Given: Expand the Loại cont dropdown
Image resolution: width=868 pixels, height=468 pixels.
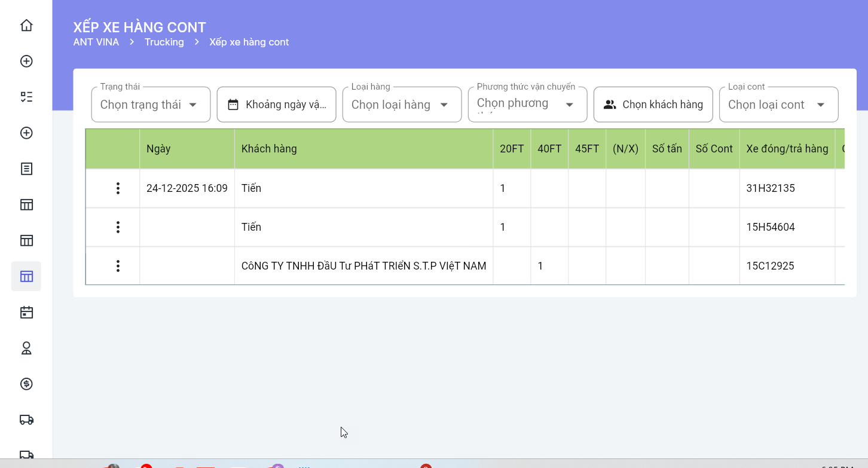Looking at the screenshot, I should [x=778, y=105].
